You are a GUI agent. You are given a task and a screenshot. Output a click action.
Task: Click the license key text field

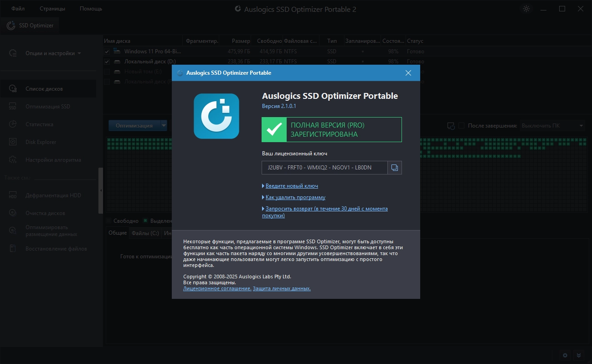pyautogui.click(x=324, y=168)
